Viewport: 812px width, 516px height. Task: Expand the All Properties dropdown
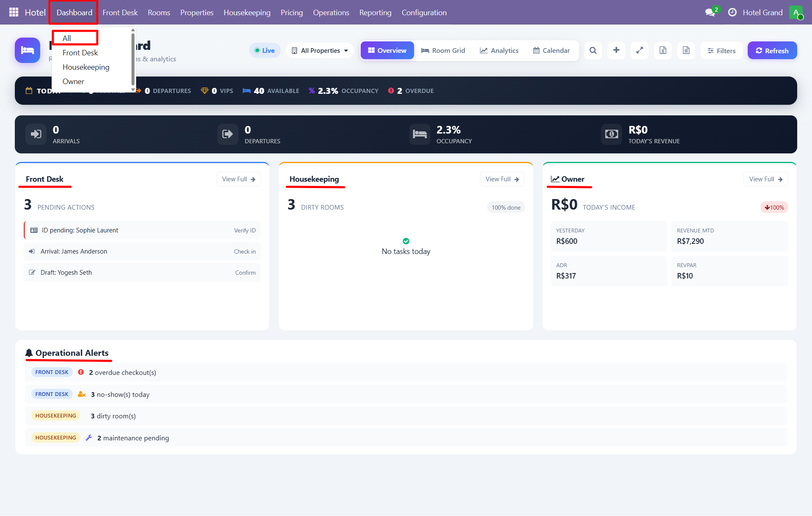(320, 51)
